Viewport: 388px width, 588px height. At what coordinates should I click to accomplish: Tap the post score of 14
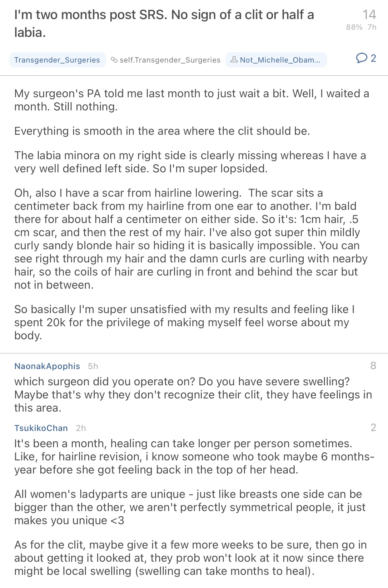coord(369,15)
